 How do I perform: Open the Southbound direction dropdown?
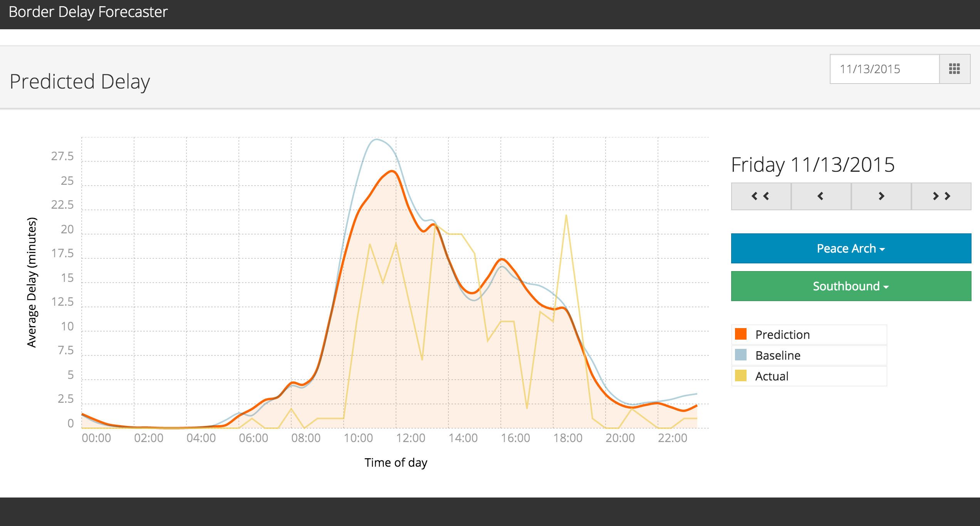pos(846,286)
